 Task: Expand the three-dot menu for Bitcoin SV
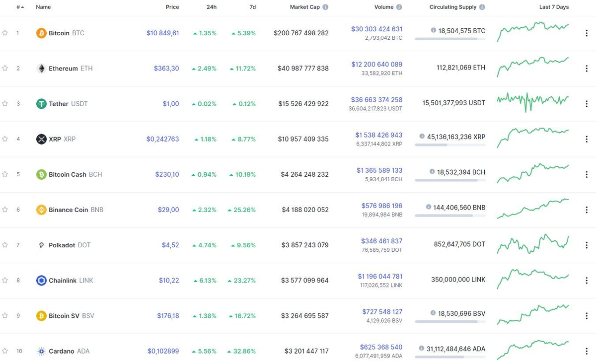[587, 316]
